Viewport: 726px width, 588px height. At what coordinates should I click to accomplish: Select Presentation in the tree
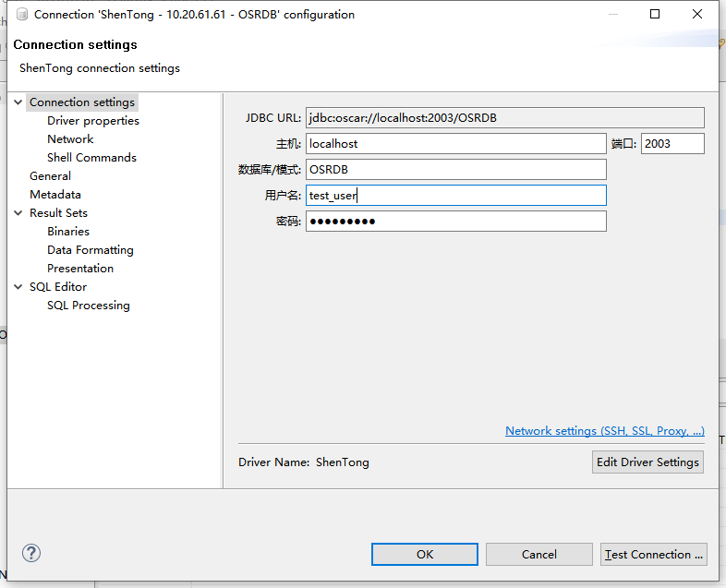[80, 269]
